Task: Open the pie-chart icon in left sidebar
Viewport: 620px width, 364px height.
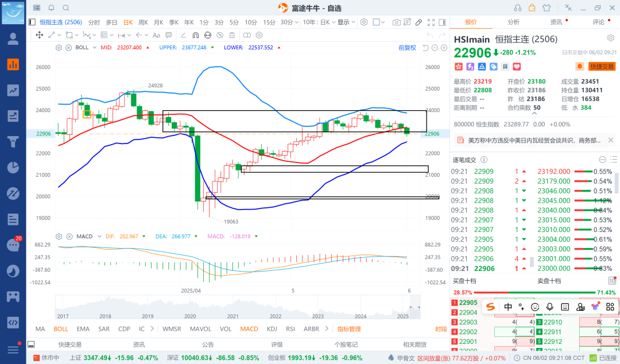Action: [13, 168]
